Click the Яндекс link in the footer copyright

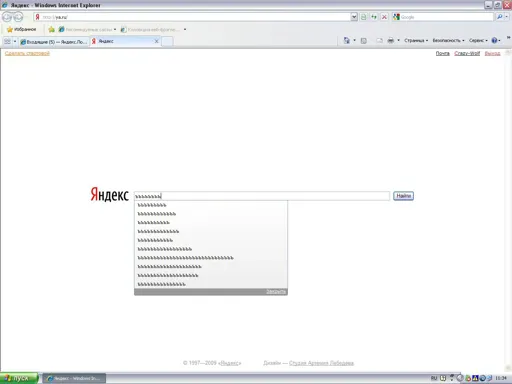coord(230,363)
